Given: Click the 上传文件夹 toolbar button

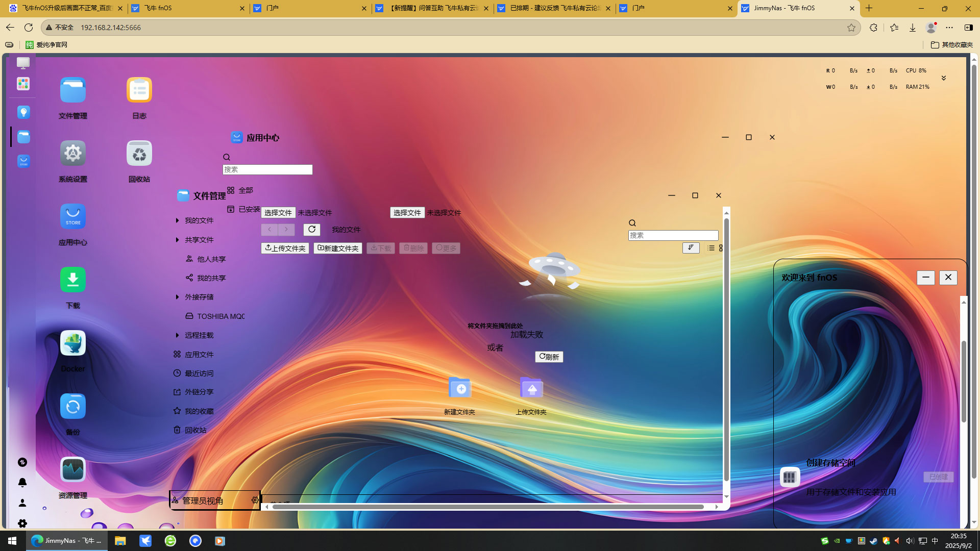Looking at the screenshot, I should point(285,248).
